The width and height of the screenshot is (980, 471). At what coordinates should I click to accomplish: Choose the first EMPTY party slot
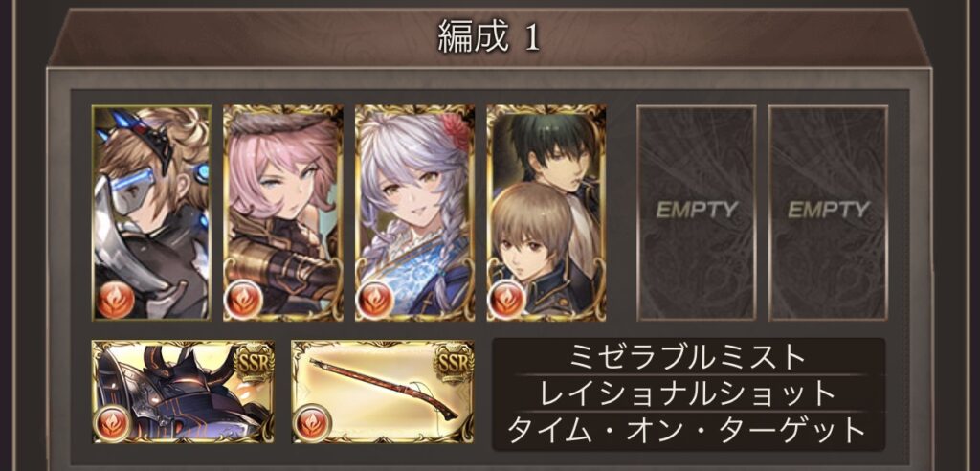coord(697,213)
